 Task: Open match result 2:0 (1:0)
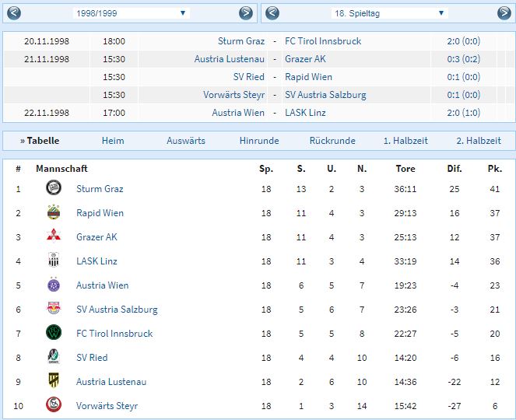[463, 113]
